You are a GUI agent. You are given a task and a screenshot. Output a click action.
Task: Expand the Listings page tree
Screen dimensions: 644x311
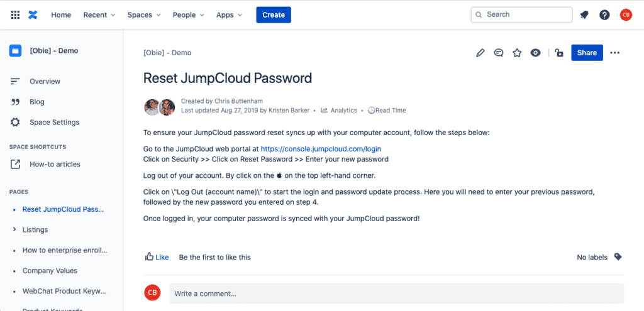pos(15,229)
